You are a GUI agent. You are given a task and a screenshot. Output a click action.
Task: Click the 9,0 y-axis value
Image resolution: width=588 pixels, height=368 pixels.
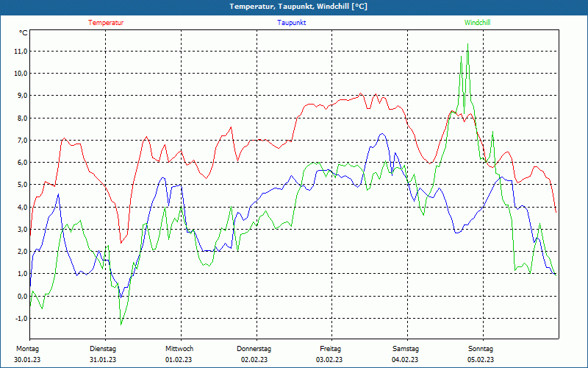22,96
